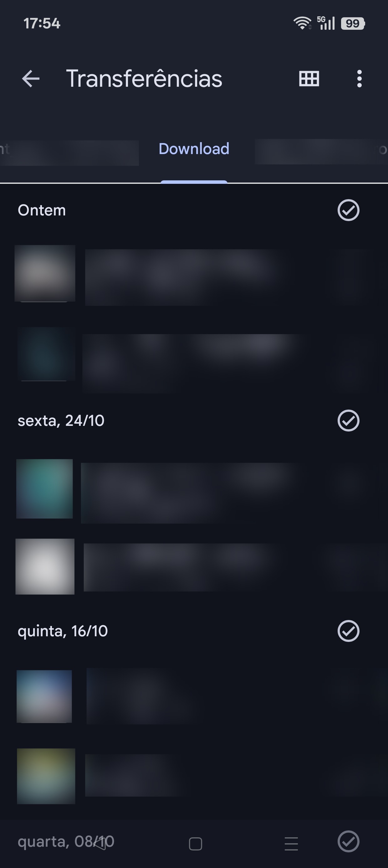Open first thumbnail under quinta, 16/10

(x=44, y=696)
